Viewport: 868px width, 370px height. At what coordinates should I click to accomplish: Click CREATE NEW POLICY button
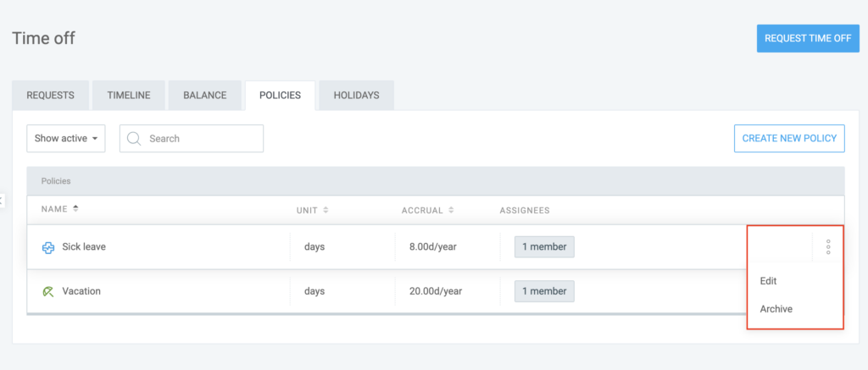tap(789, 138)
